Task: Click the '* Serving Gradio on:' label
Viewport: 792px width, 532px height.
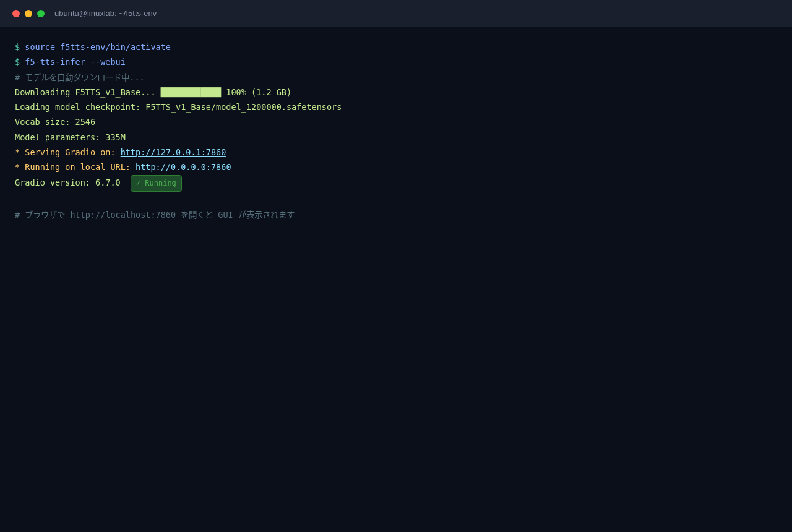Action: click(x=65, y=152)
